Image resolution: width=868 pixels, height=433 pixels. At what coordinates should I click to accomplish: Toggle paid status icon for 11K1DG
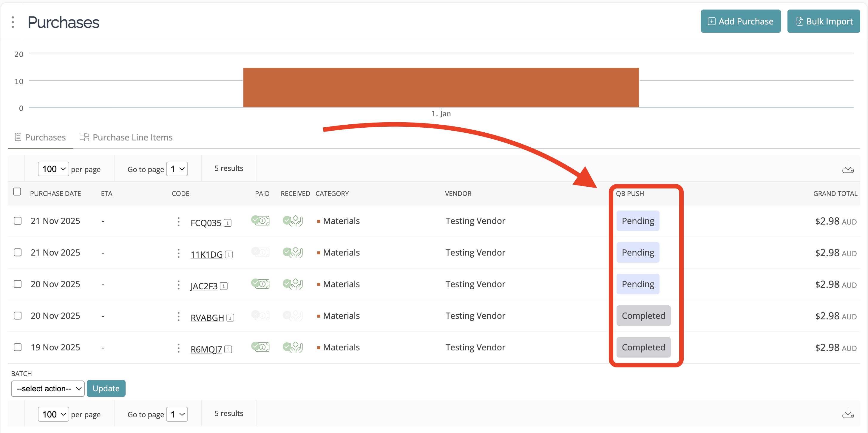pos(260,252)
